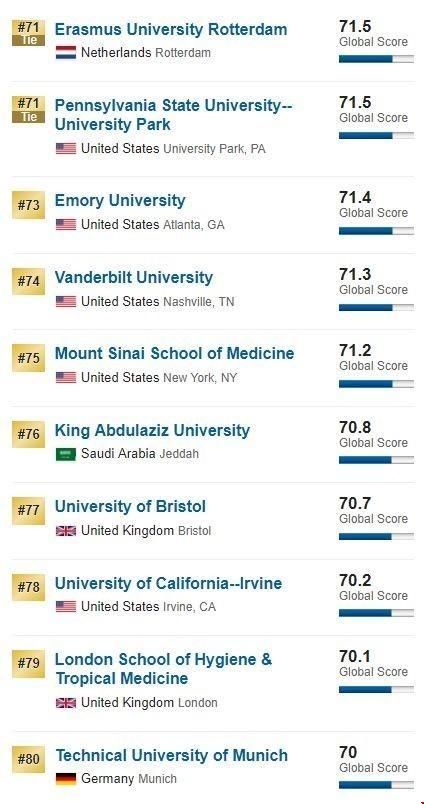This screenshot has height=804, width=424.
Task: Open London School of Hygiene & Tropical Medicine
Action: 164,669
